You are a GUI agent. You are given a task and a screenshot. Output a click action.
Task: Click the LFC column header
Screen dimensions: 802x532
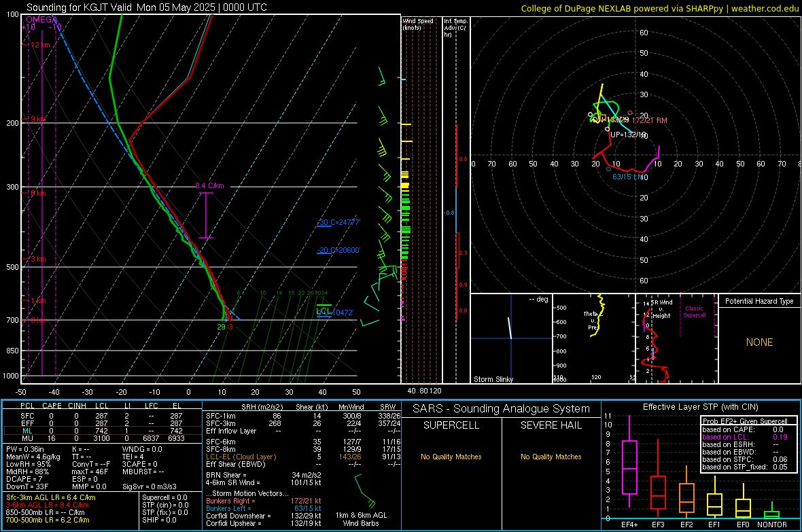152,406
